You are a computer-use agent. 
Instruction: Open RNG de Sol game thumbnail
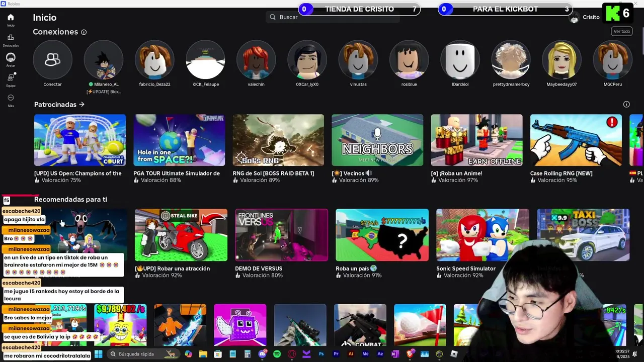(278, 140)
